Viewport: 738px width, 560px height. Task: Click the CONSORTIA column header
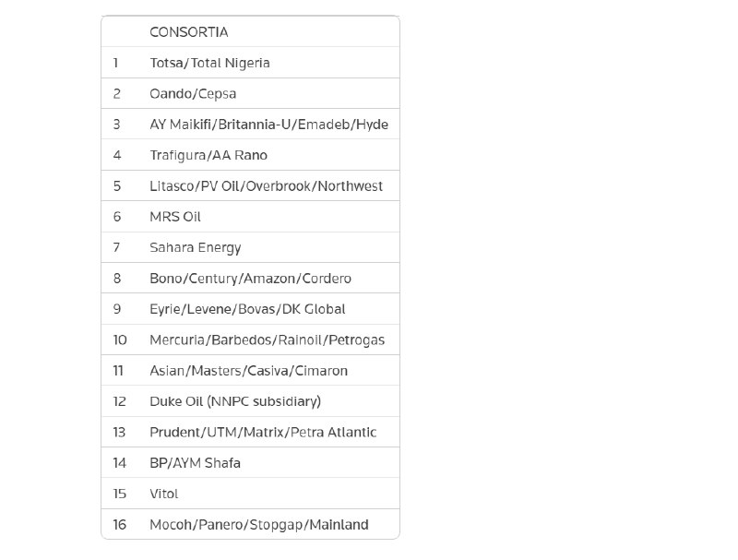point(189,32)
